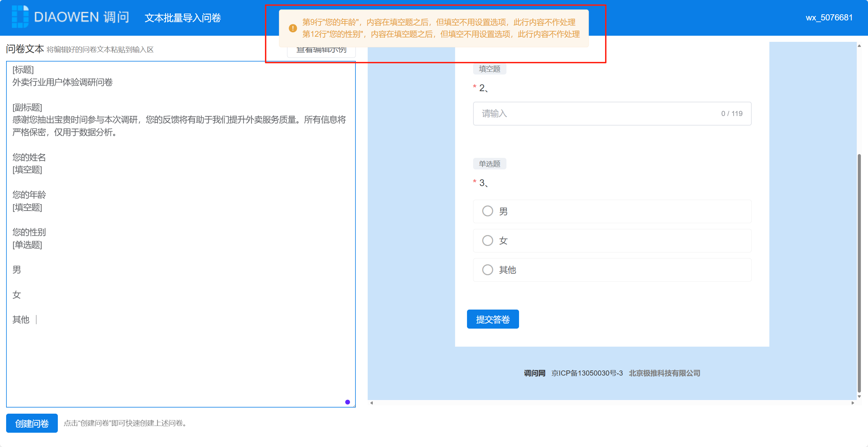Click the horizontal scroll right arrow
868x447 pixels.
coord(853,403)
